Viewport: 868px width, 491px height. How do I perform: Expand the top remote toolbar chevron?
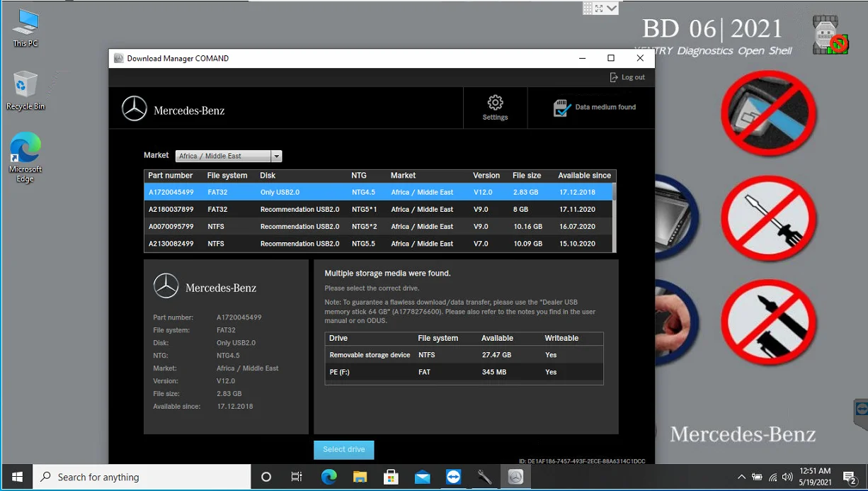pos(612,9)
